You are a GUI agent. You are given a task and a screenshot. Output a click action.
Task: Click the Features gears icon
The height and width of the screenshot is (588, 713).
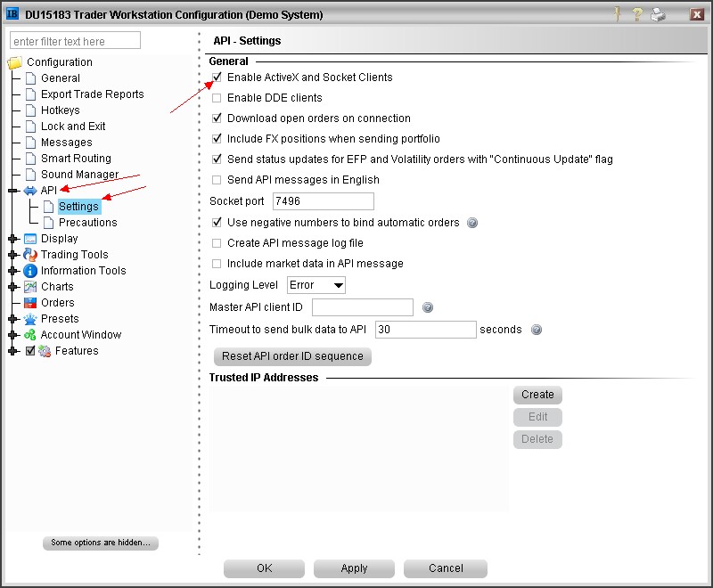click(44, 351)
